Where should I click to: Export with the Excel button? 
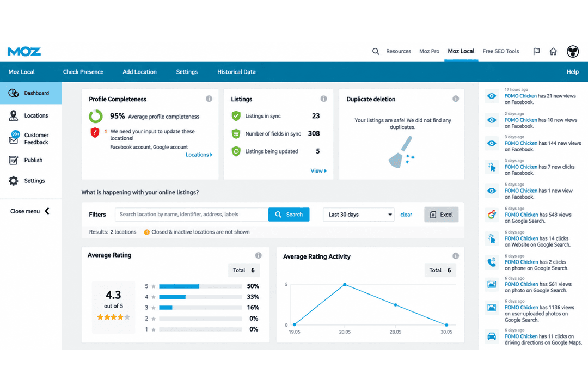click(x=441, y=215)
